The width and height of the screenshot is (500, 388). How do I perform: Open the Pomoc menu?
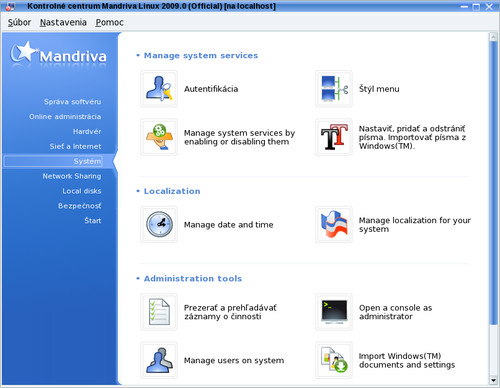(109, 22)
